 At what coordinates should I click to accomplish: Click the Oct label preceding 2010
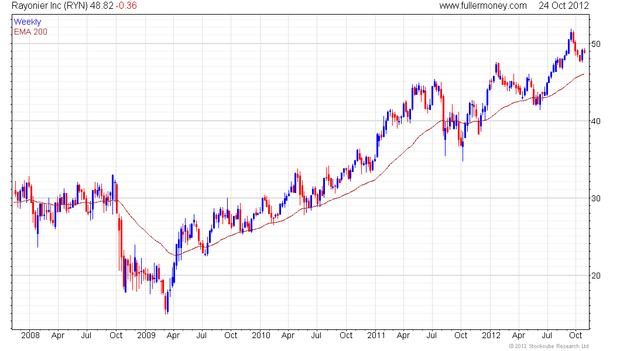[x=231, y=335]
